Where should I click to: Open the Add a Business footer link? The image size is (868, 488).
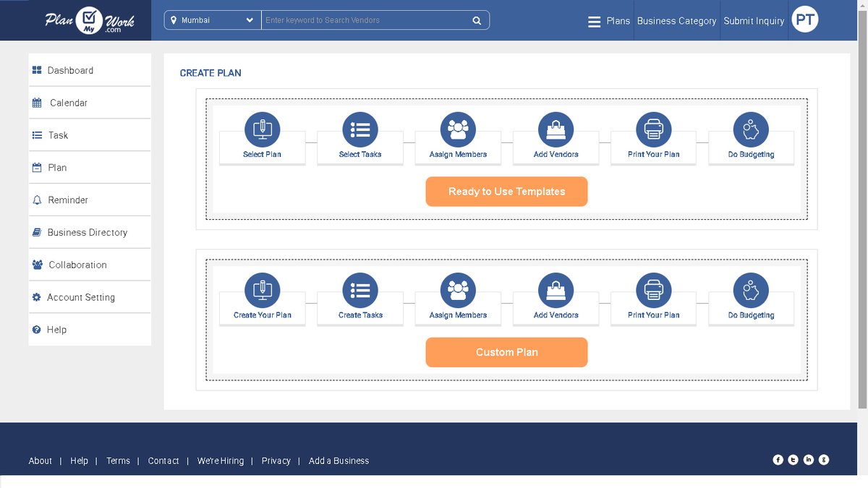(x=339, y=461)
